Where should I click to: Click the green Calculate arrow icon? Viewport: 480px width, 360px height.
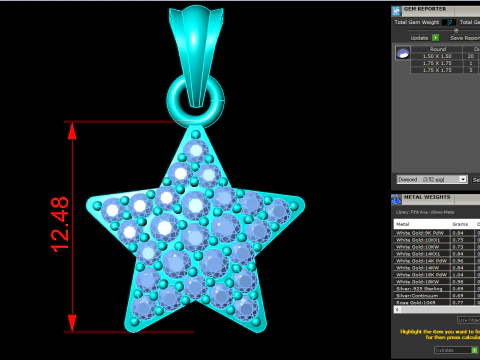pyautogui.click(x=474, y=350)
